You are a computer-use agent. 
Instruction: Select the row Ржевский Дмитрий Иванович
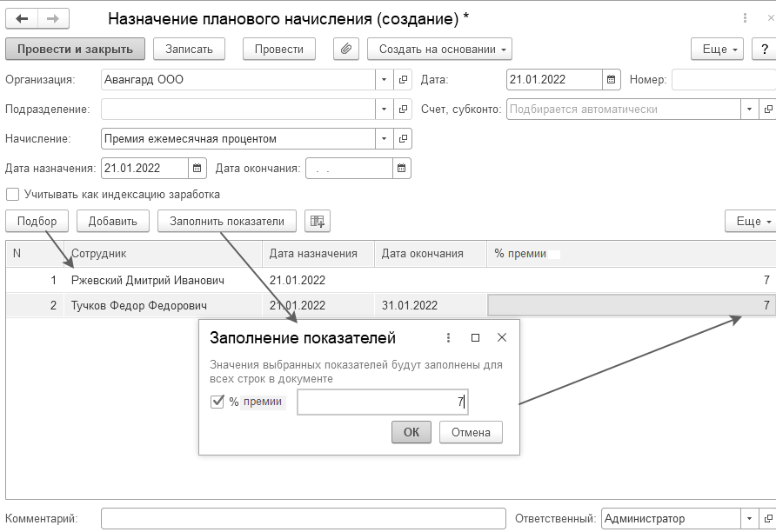[148, 281]
